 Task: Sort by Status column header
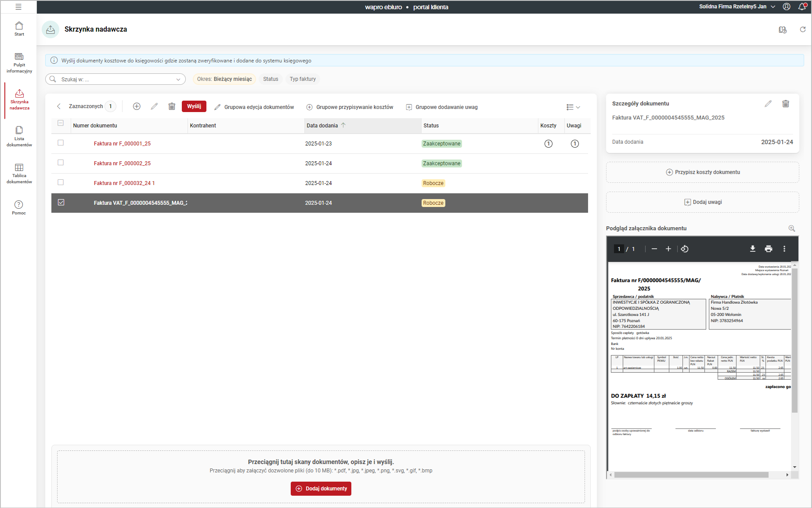point(431,126)
